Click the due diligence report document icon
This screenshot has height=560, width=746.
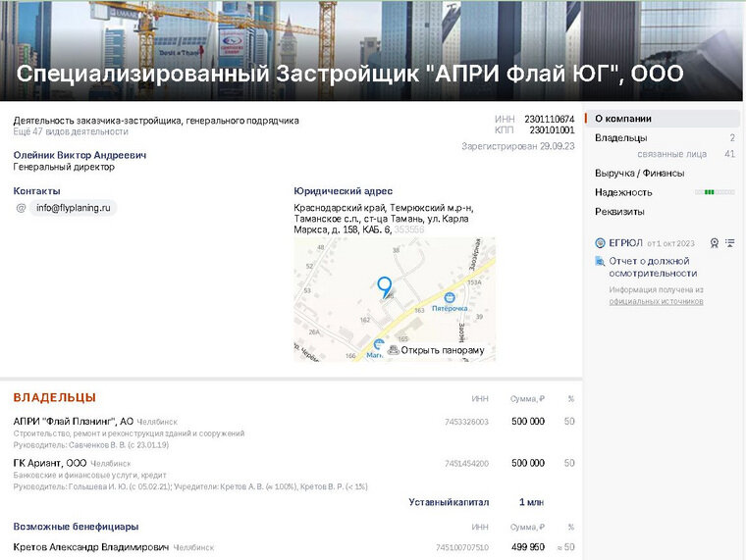point(600,261)
